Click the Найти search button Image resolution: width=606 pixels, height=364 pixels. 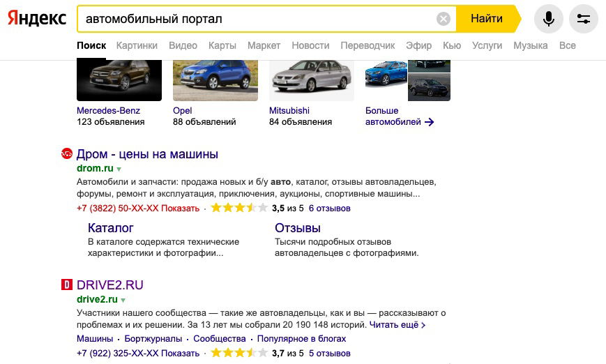pyautogui.click(x=487, y=19)
